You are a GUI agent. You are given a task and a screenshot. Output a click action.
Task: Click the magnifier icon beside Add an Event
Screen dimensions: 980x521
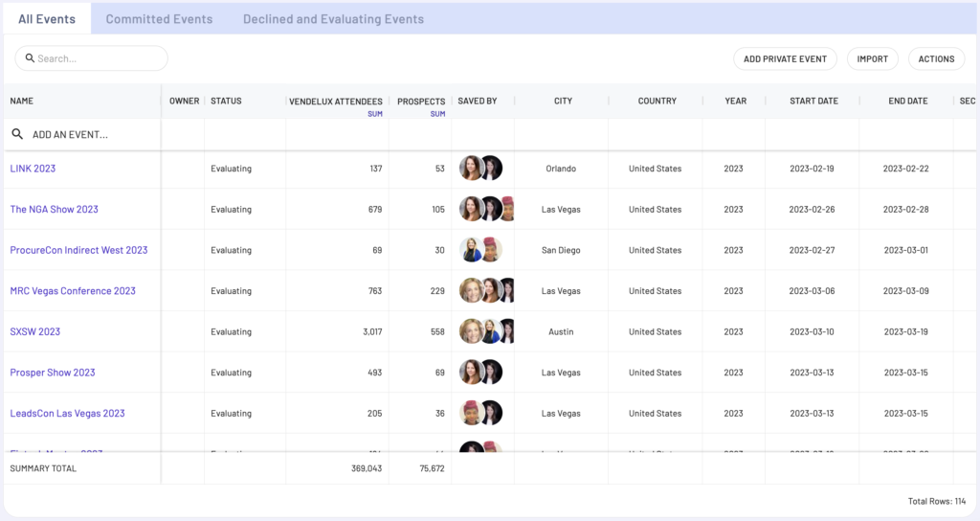click(17, 134)
